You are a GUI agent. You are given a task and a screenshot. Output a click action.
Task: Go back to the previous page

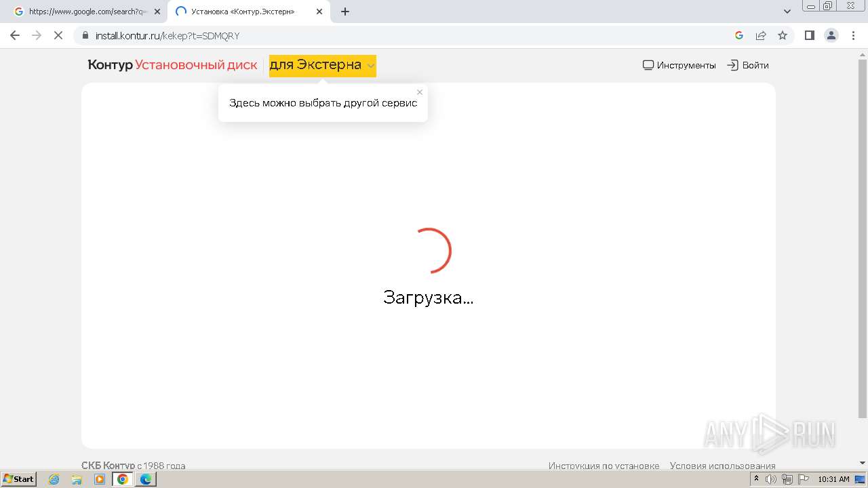(x=15, y=35)
